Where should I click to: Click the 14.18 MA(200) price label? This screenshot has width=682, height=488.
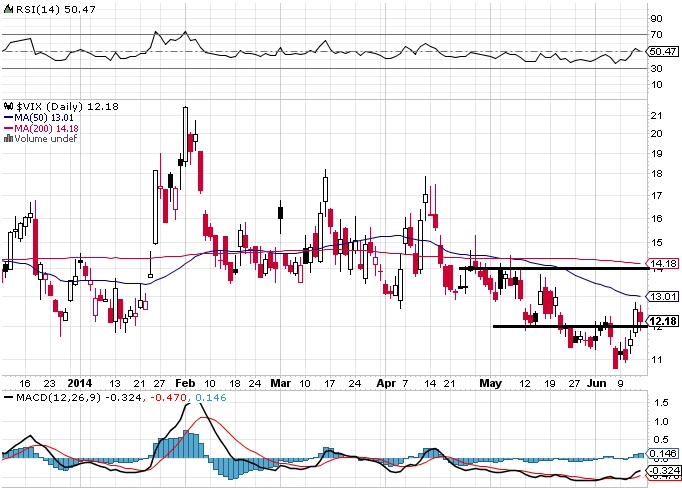[662, 264]
